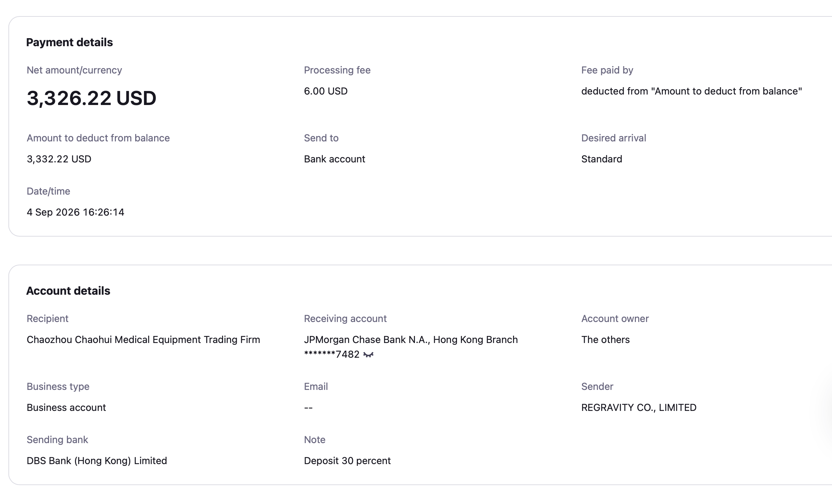
Task: Reveal the hidden account number with eye icon
Action: [x=368, y=355]
